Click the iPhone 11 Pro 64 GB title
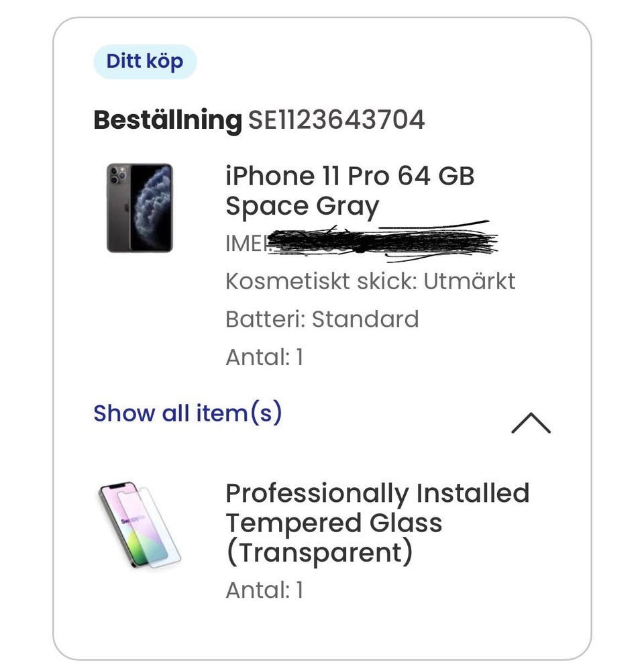644x669 pixels. tap(350, 176)
